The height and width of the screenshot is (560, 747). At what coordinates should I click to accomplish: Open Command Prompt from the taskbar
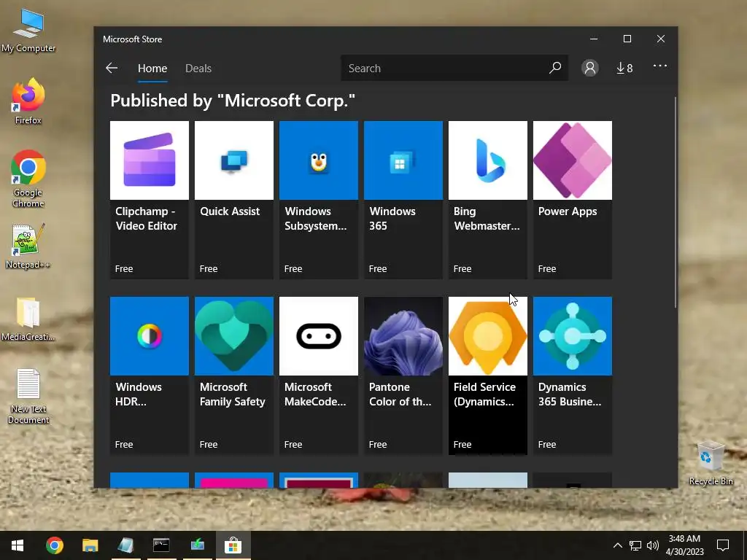(x=161, y=545)
